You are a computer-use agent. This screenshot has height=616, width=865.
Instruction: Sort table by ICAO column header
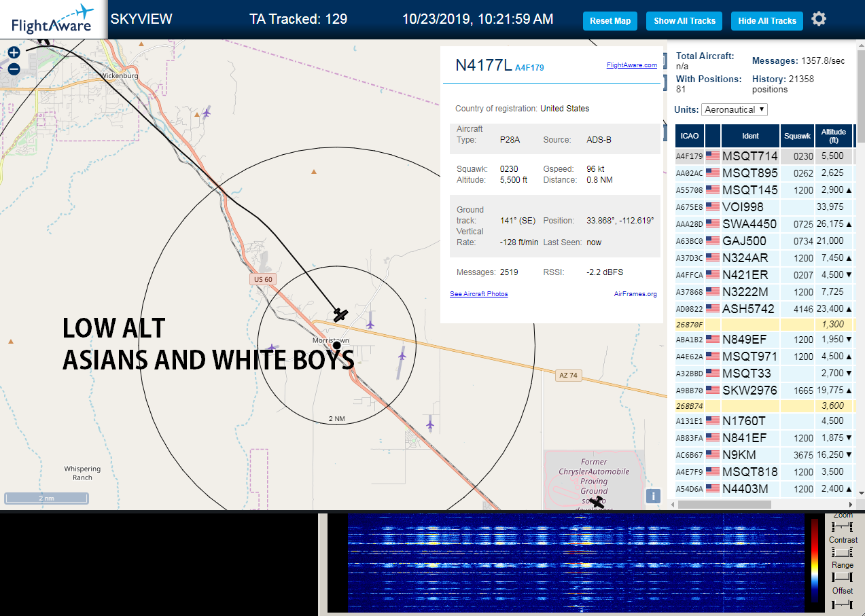click(689, 136)
